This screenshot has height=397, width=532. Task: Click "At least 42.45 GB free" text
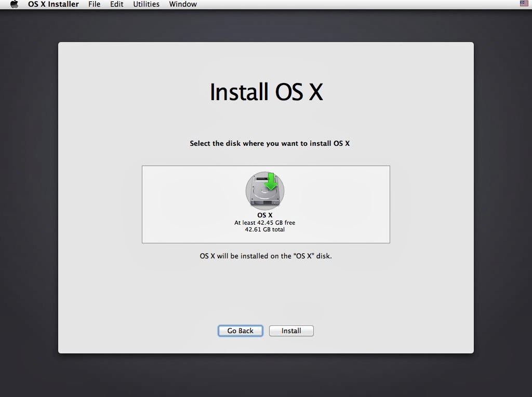264,223
